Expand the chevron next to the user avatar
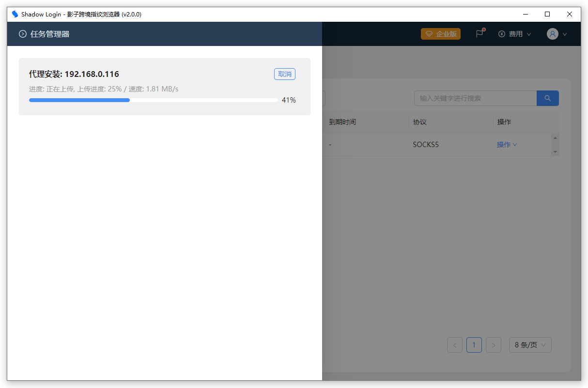 pos(565,34)
